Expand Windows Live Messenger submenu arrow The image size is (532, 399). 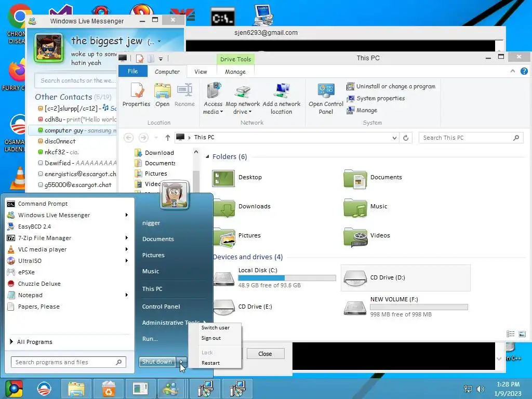(127, 215)
